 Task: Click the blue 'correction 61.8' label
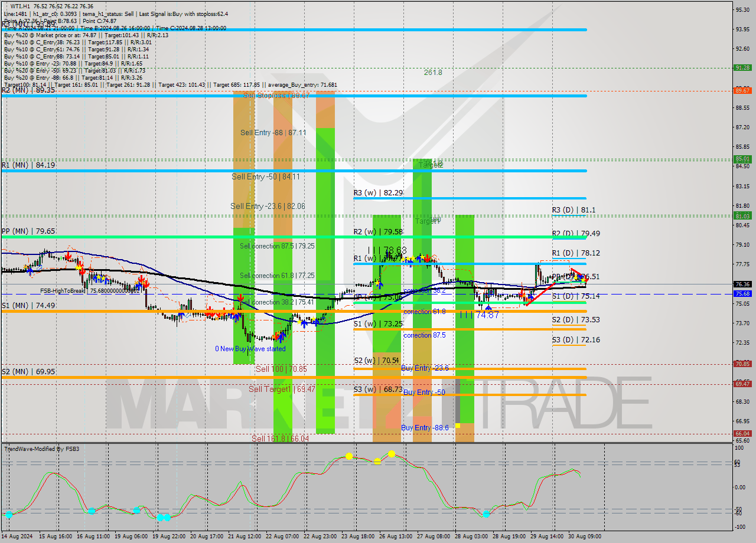[424, 312]
